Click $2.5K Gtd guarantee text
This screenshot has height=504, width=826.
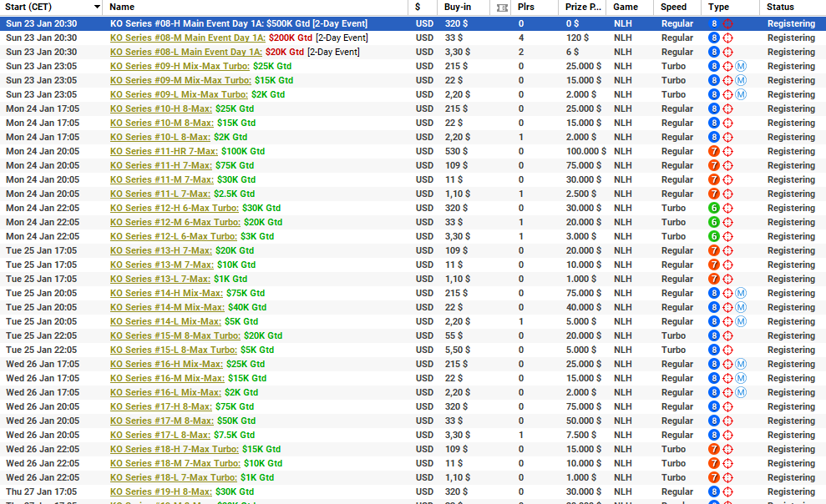click(x=234, y=194)
